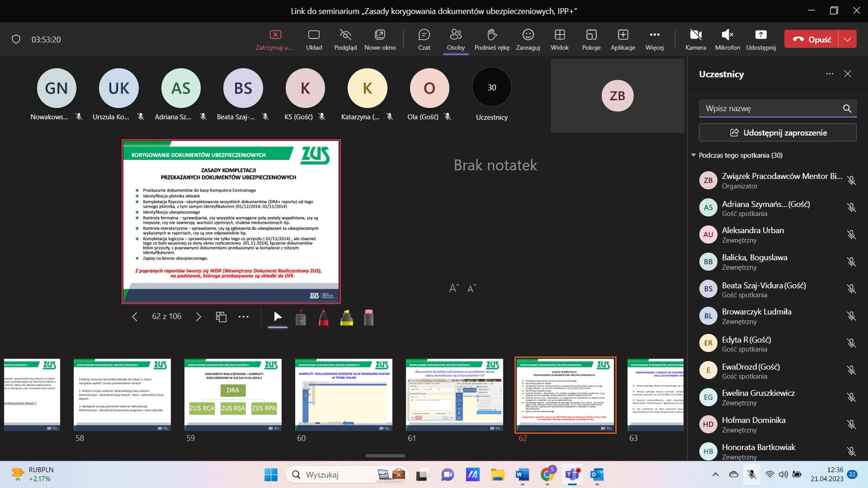Select the GN Nowakows... participant avatar
Image resolution: width=868 pixels, height=488 pixels.
[x=56, y=88]
